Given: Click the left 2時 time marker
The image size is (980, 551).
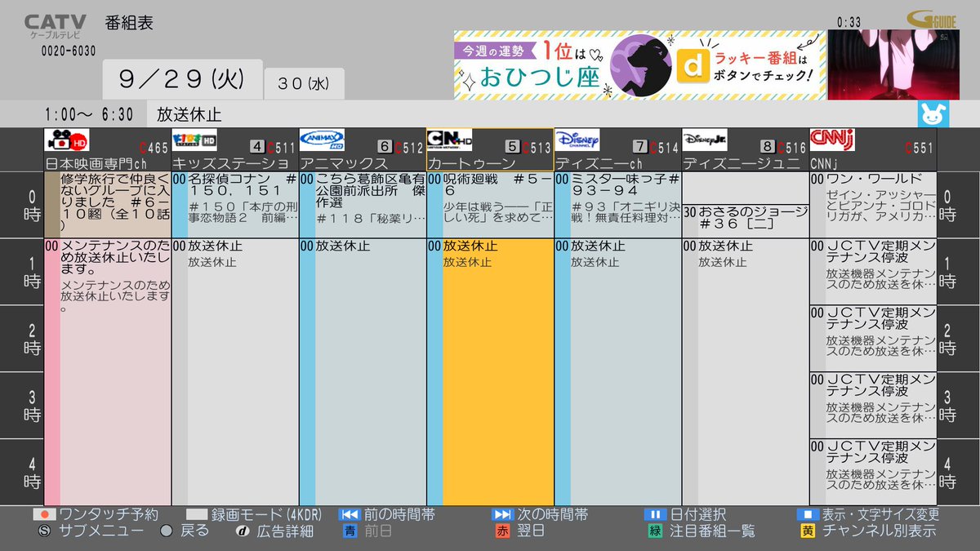Looking at the screenshot, I should [22, 338].
